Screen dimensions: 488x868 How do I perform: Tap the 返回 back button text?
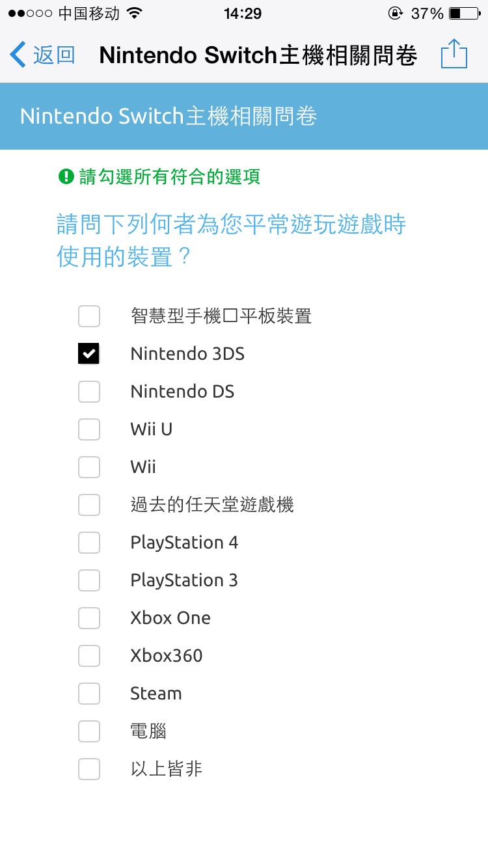click(54, 55)
